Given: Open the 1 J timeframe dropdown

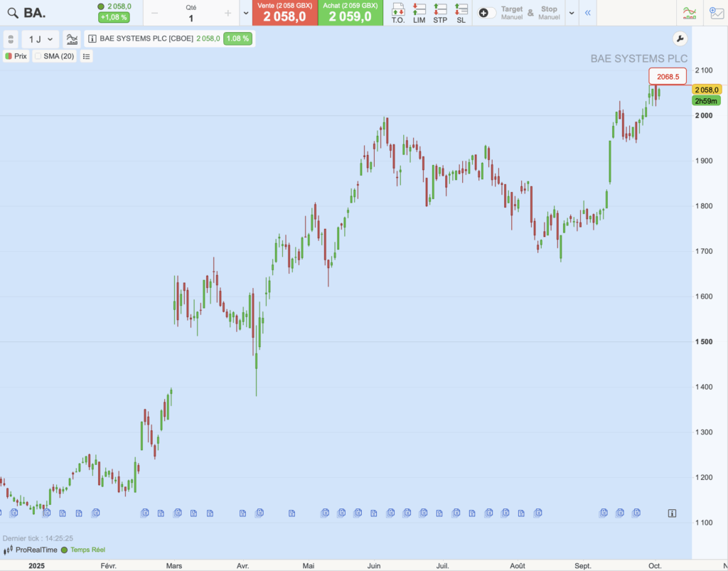Looking at the screenshot, I should pos(41,39).
